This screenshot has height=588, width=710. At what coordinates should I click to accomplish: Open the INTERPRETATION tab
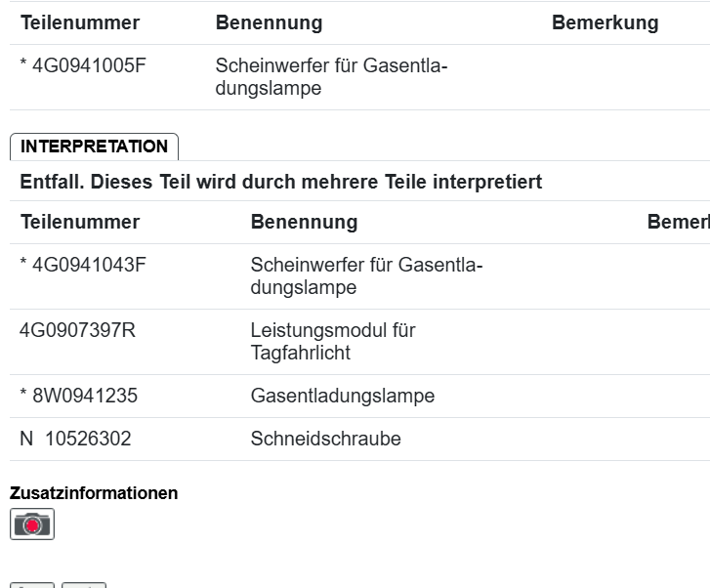(94, 147)
